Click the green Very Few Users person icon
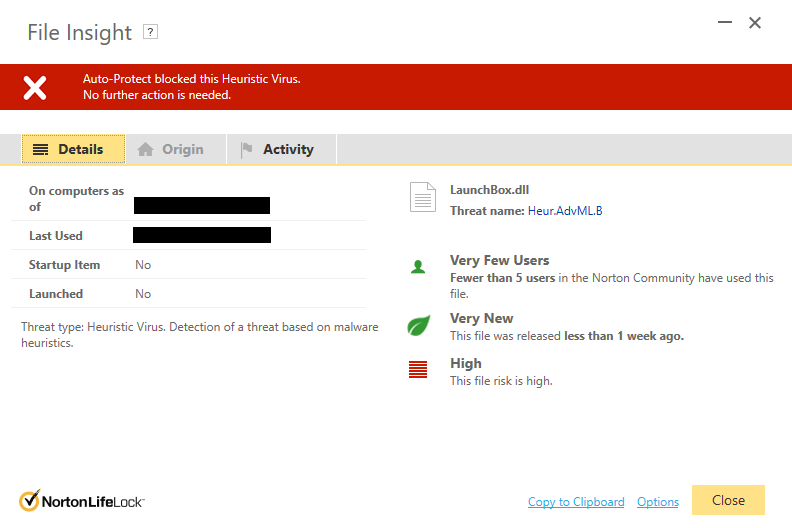This screenshot has height=528, width=792. click(x=418, y=267)
